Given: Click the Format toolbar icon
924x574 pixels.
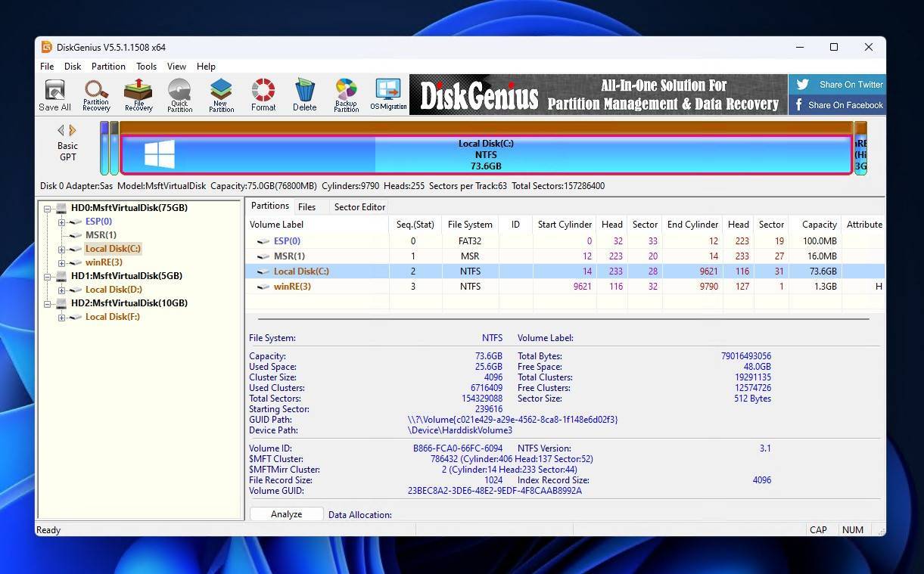Looking at the screenshot, I should click(x=263, y=95).
